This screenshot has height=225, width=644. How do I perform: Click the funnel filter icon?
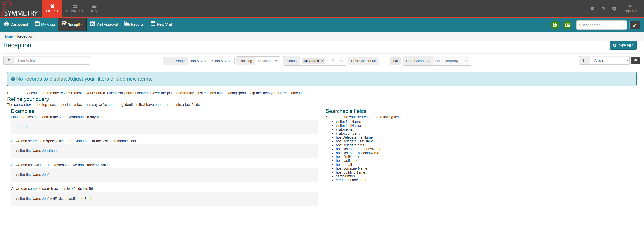pyautogui.click(x=9, y=60)
